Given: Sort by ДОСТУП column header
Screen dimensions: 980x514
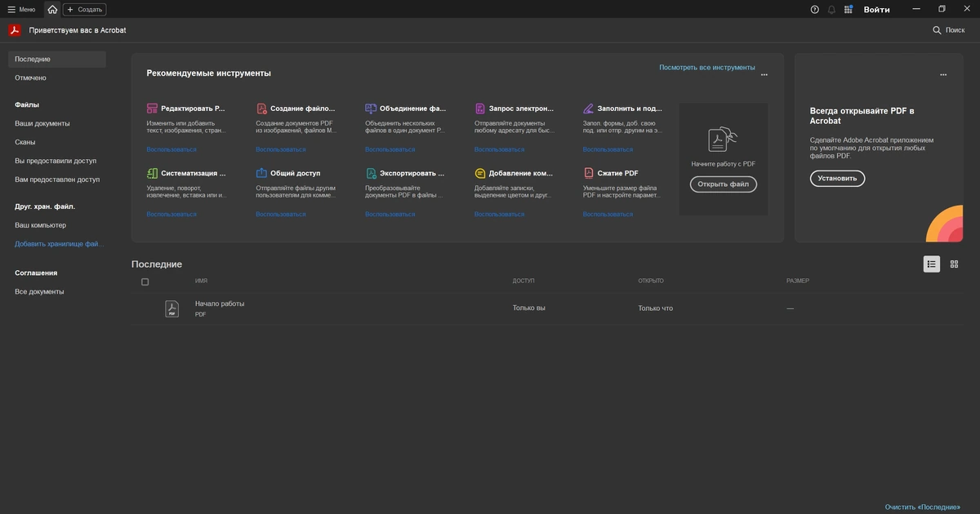Looking at the screenshot, I should point(523,281).
